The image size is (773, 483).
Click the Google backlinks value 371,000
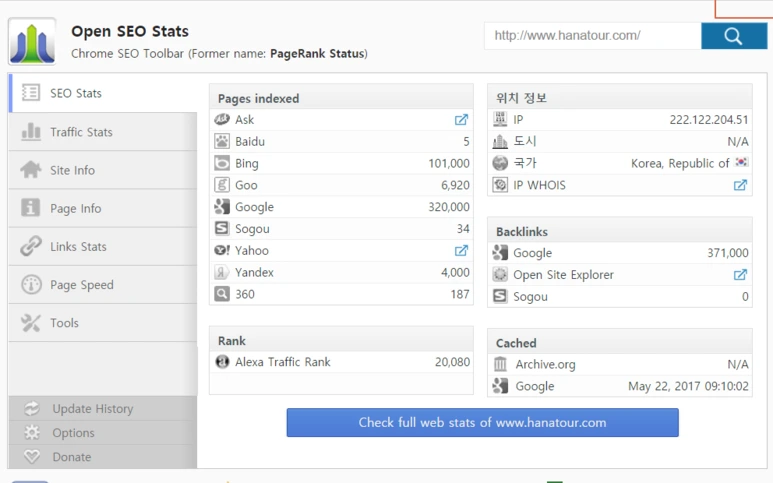[728, 253]
